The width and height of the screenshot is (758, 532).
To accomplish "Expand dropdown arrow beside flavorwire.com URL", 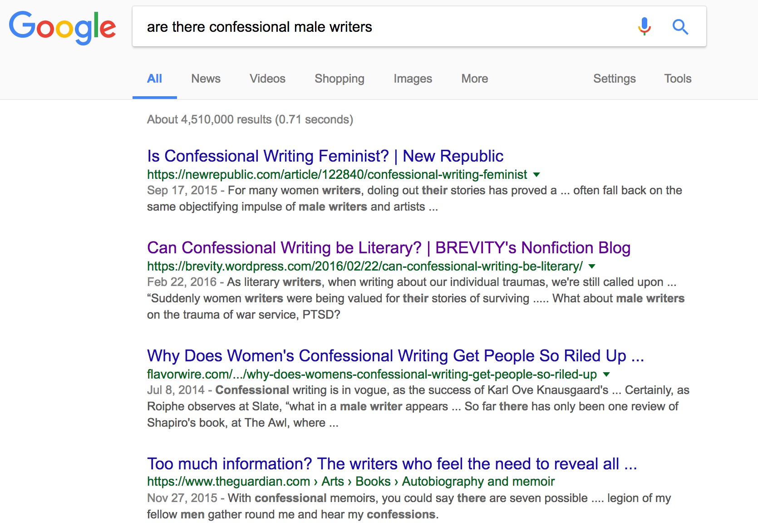I will point(606,374).
